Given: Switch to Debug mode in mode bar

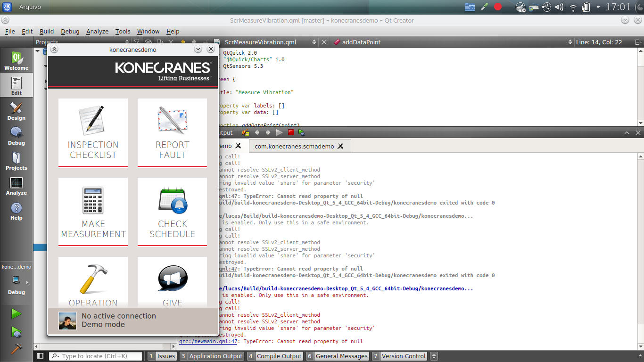Looking at the screenshot, I should (17, 136).
